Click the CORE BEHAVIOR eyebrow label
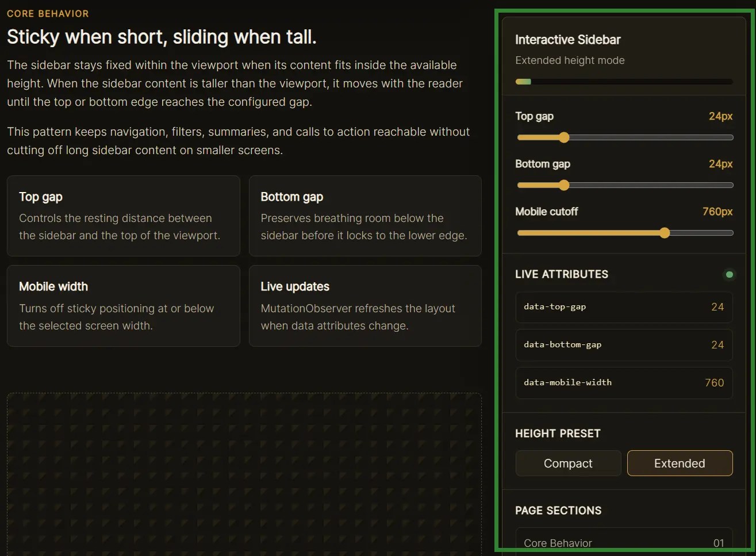Viewport: 756px width, 556px height. (48, 13)
